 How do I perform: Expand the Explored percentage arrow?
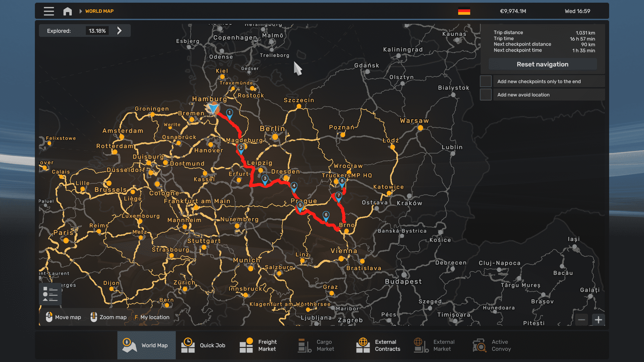[119, 31]
